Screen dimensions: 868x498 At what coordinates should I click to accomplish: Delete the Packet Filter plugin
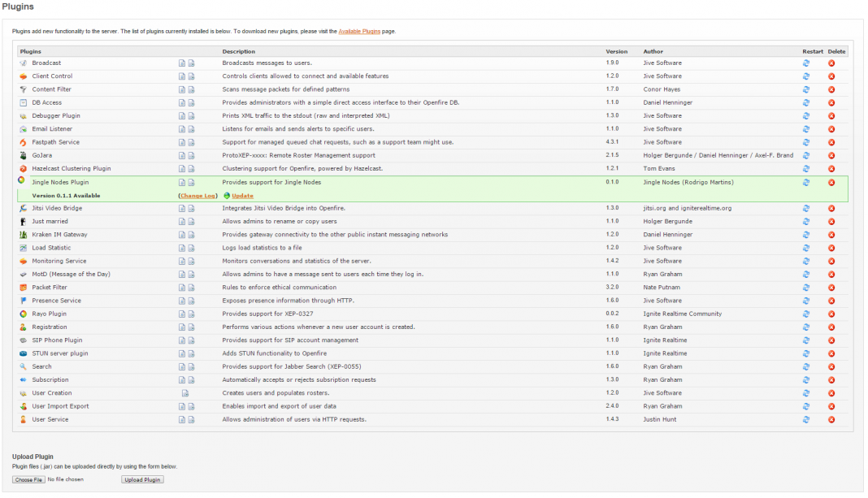pos(831,288)
